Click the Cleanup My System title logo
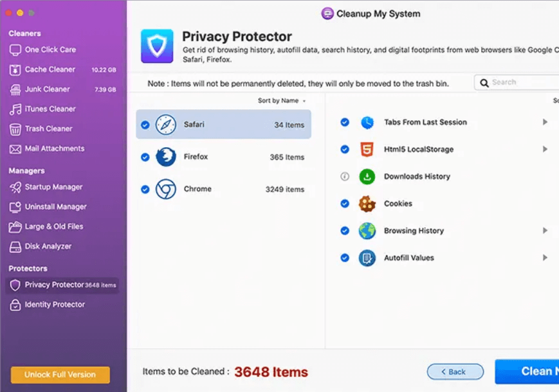Viewport: 559px width, 392px height. click(327, 13)
